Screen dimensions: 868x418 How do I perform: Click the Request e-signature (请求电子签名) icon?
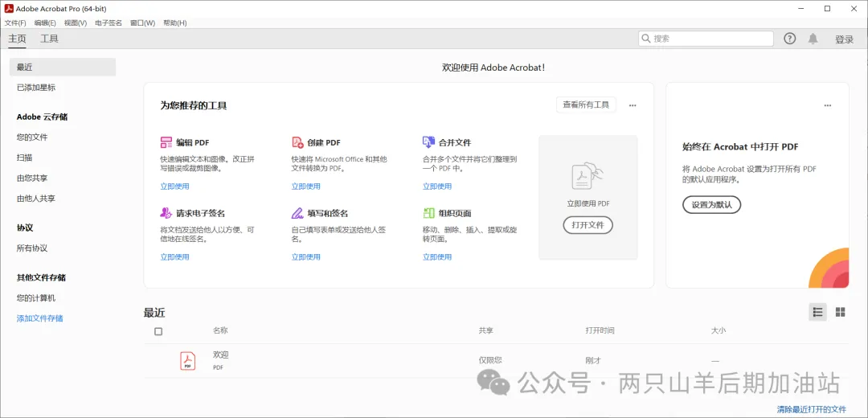point(166,212)
